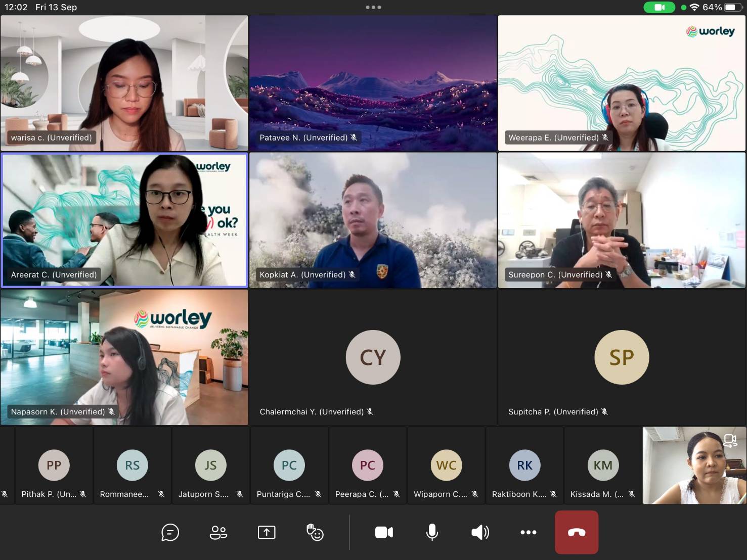Tap muted mic icon beside Pithak P.
The image size is (747, 560).
point(83,494)
